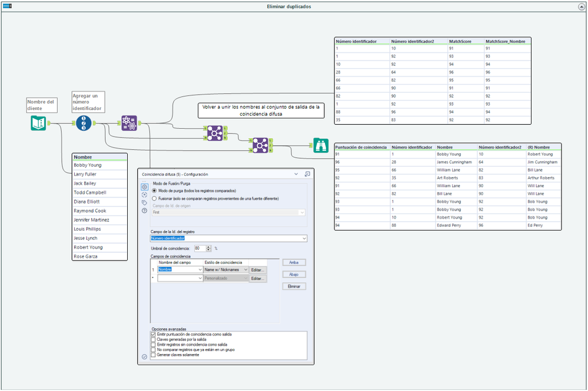The image size is (588, 391).
Task: Enable Generar claves solamente checkbox
Action: click(153, 355)
